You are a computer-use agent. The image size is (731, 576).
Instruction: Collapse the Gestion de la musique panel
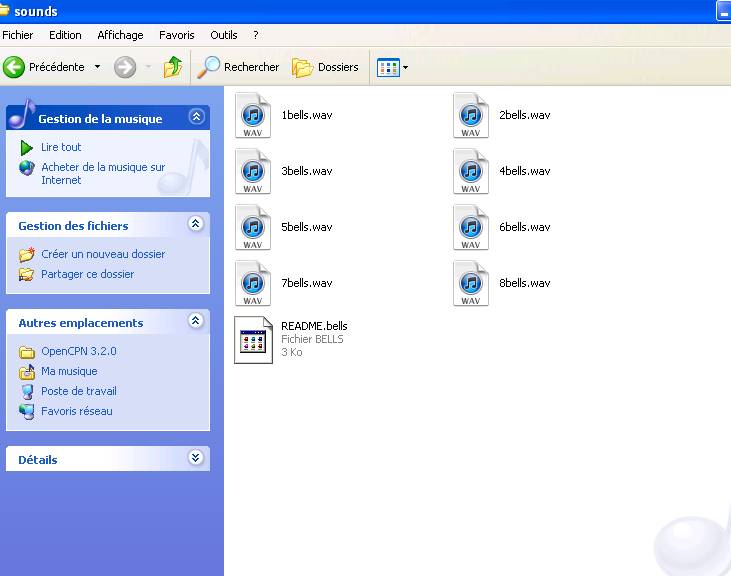(196, 117)
